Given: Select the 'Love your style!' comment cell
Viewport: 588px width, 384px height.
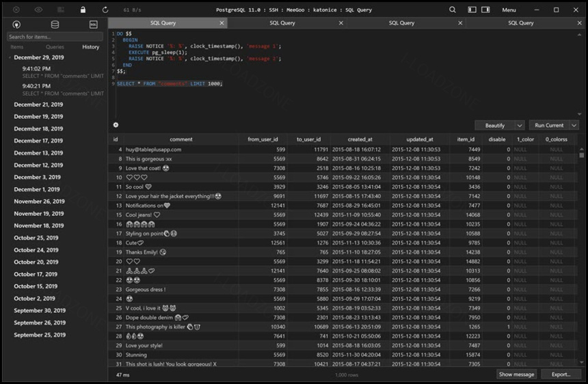Looking at the screenshot, I should 181,346.
